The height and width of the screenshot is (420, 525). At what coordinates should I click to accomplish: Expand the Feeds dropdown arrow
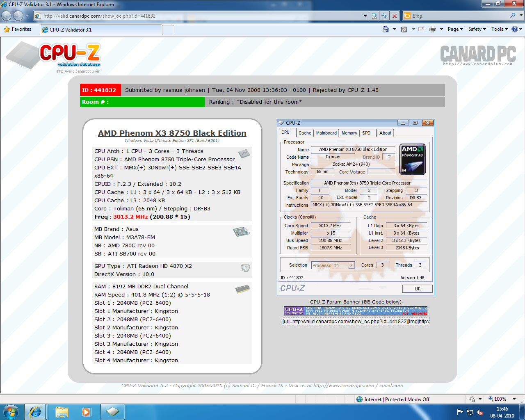[413, 29]
